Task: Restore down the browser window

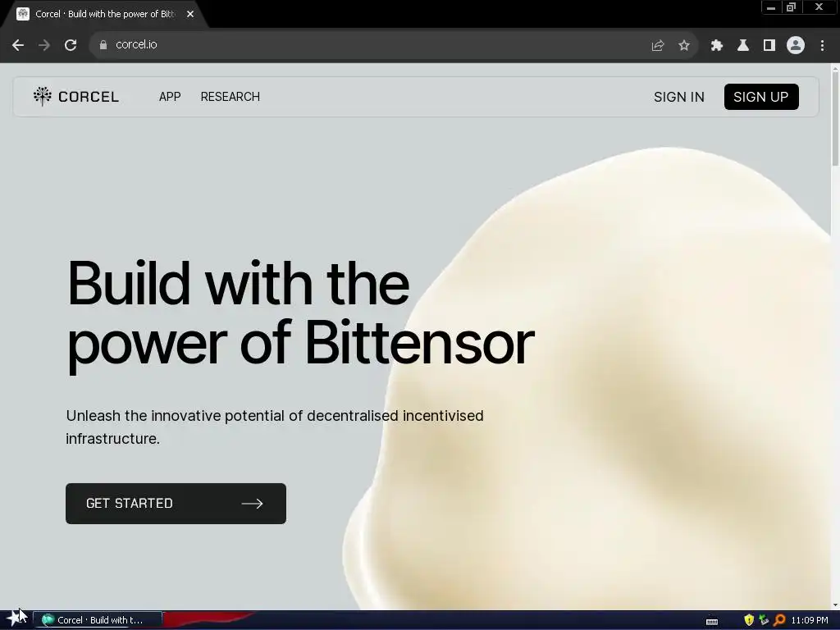Action: click(791, 7)
